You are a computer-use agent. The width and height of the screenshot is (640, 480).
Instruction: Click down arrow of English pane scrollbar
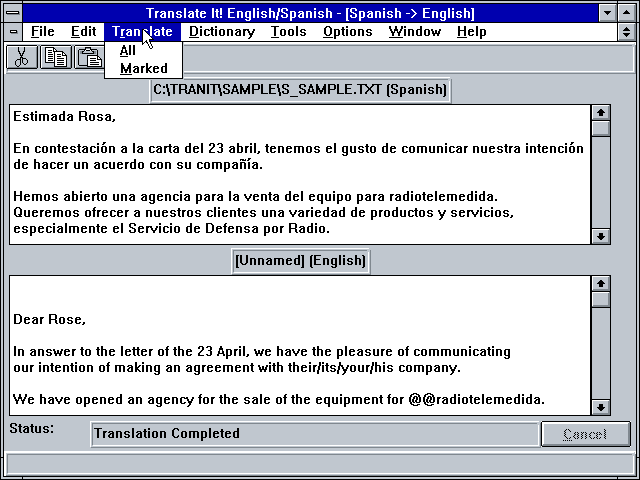pyautogui.click(x=600, y=407)
